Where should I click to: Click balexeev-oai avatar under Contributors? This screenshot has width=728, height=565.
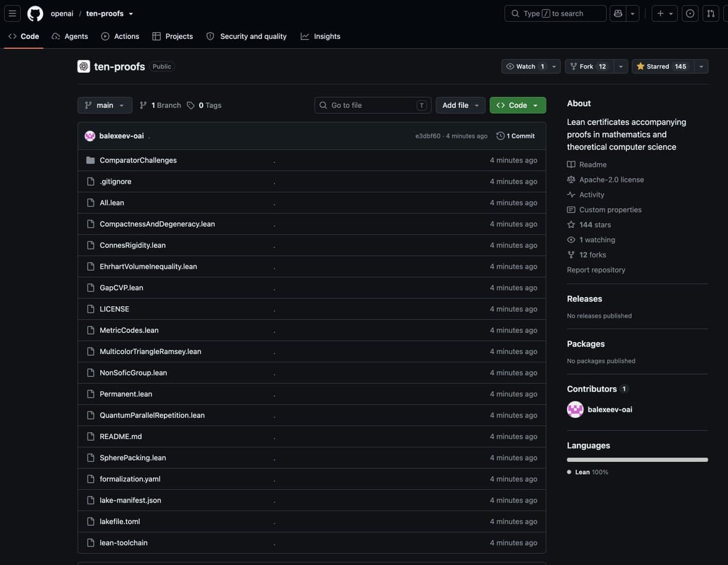pyautogui.click(x=575, y=409)
